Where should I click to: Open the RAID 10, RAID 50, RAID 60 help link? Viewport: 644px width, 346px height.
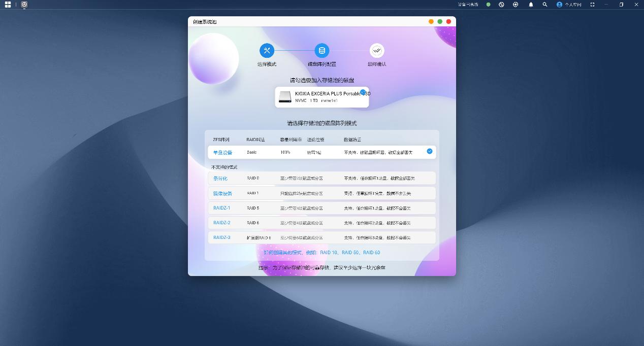click(321, 252)
